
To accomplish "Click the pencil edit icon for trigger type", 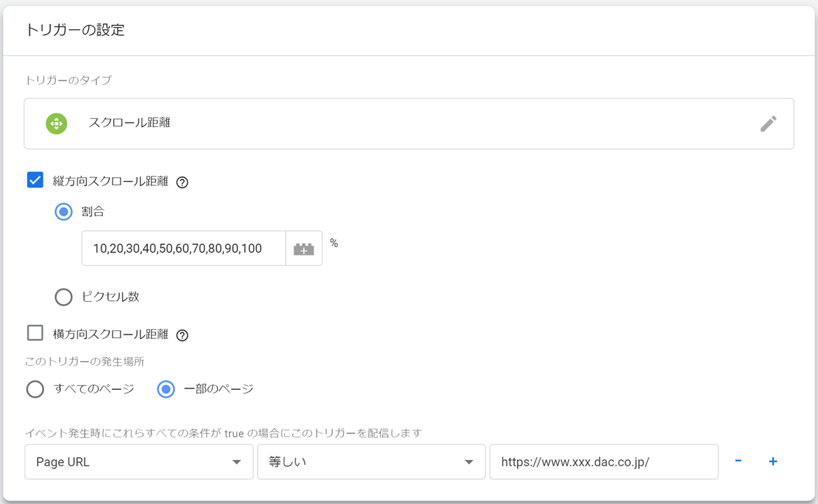I will (768, 124).
